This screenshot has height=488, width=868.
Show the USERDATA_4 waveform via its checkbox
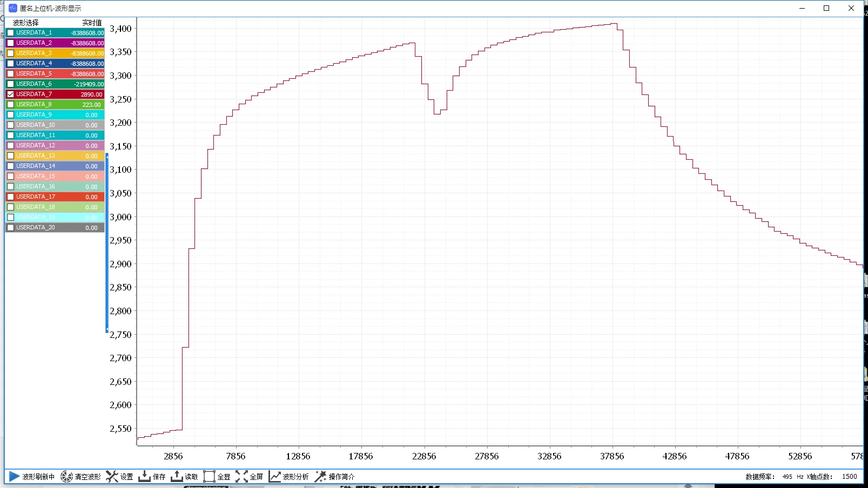pos(10,64)
